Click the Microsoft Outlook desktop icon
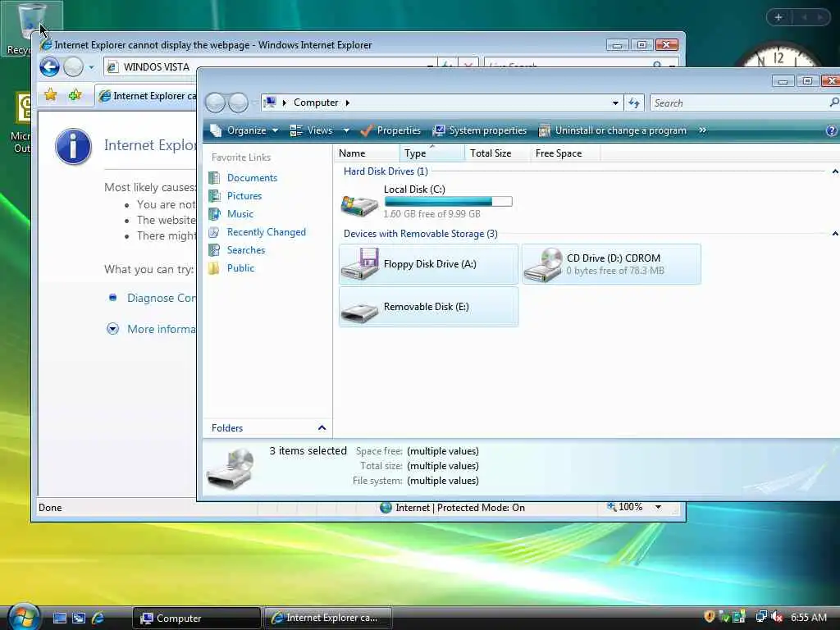This screenshot has width=840, height=630. (21, 123)
